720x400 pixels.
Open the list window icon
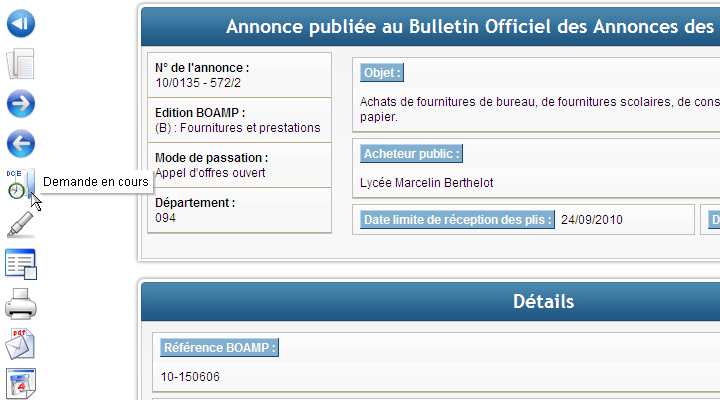point(21,264)
